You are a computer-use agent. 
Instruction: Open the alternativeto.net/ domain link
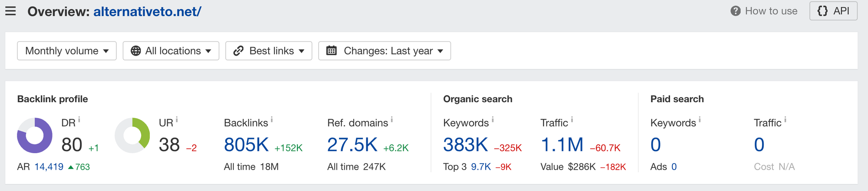[x=147, y=11]
